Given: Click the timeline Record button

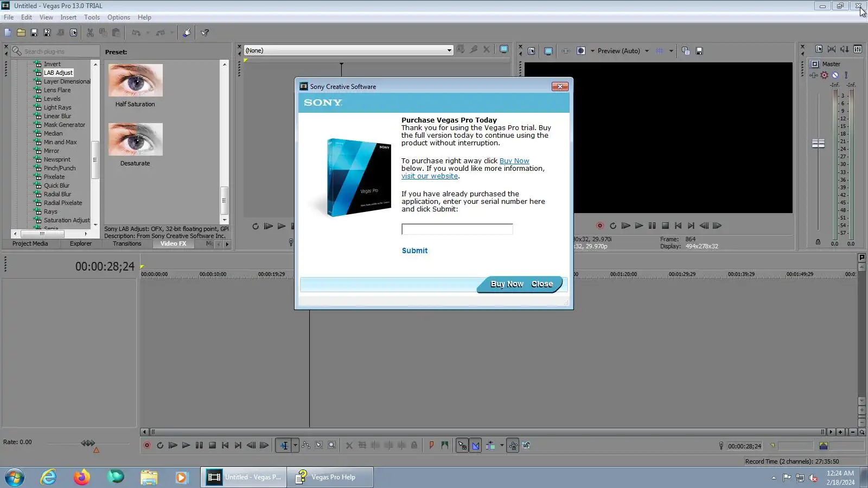Looking at the screenshot, I should (147, 445).
